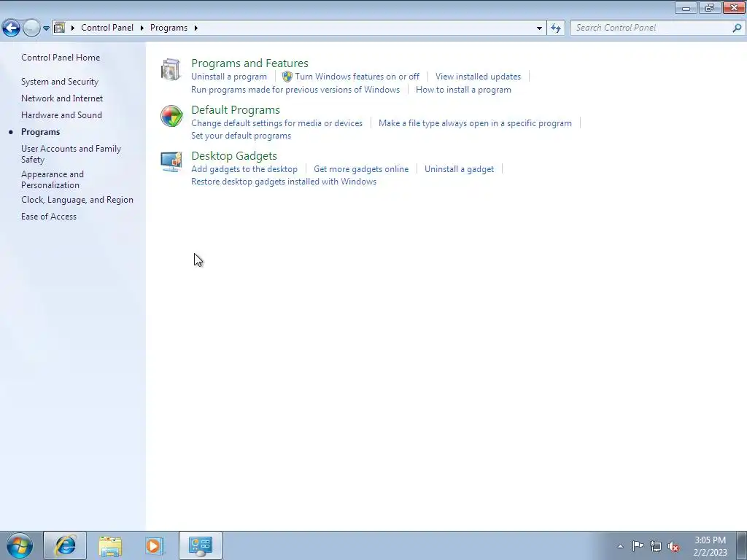Click the Show desktop button
This screenshot has height=560, width=747.
(741, 545)
